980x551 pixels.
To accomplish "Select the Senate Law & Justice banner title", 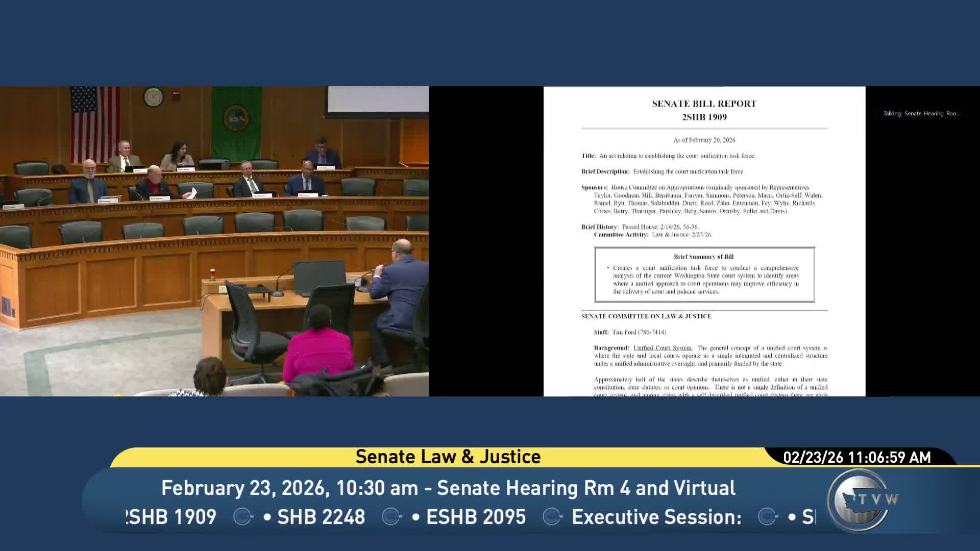I will tap(448, 457).
